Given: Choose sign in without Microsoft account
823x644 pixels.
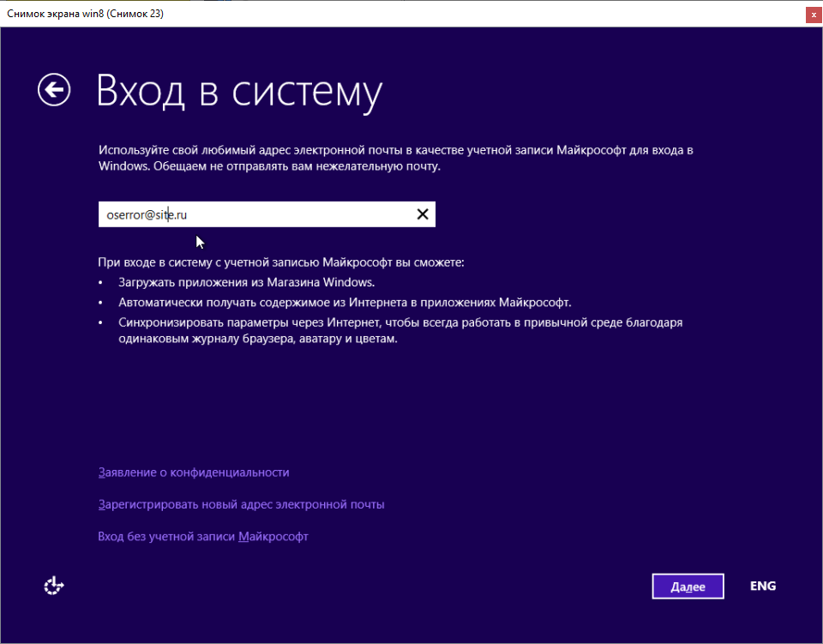Looking at the screenshot, I should click(x=203, y=537).
